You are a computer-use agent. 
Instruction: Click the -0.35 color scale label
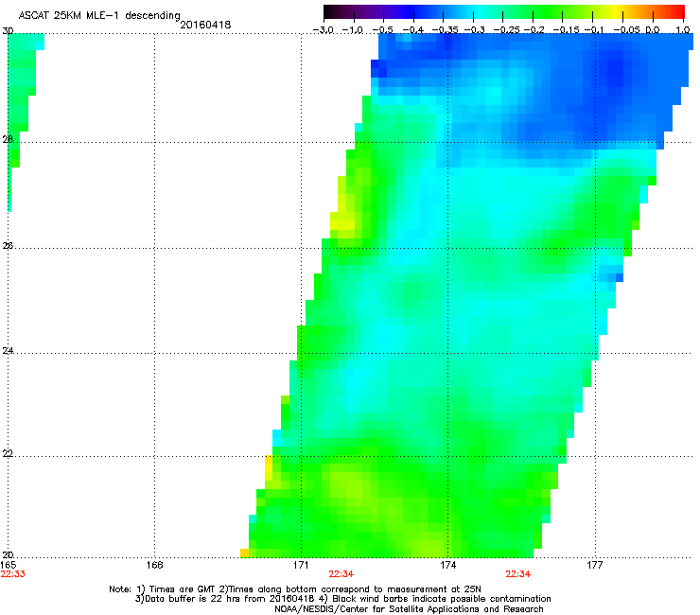[443, 30]
